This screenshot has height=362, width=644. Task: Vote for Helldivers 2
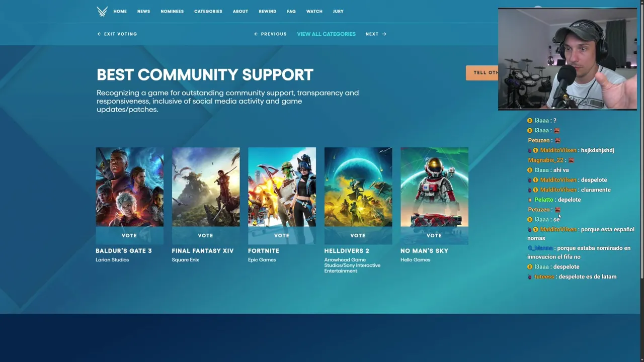tap(358, 235)
